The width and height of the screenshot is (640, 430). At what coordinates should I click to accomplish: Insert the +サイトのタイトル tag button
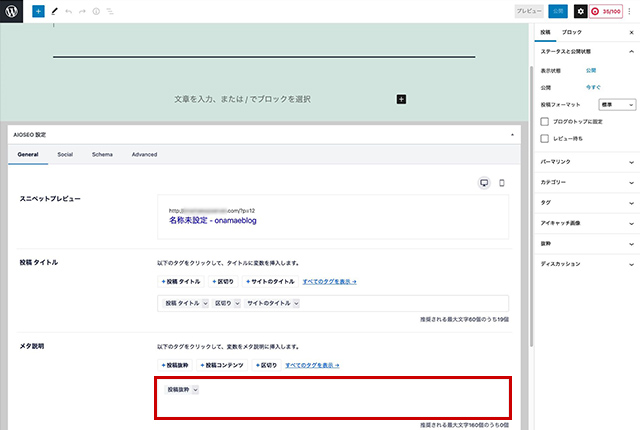point(270,281)
